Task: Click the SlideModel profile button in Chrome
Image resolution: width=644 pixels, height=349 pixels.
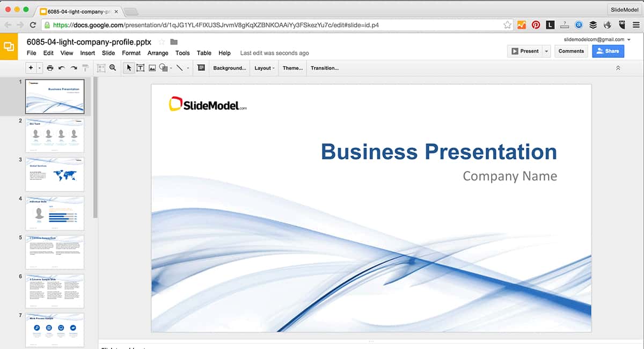Action: pos(625,9)
